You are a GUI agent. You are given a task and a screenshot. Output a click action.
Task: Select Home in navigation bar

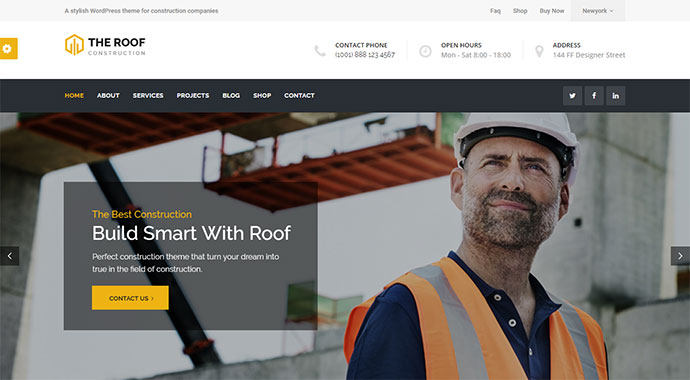pos(74,95)
